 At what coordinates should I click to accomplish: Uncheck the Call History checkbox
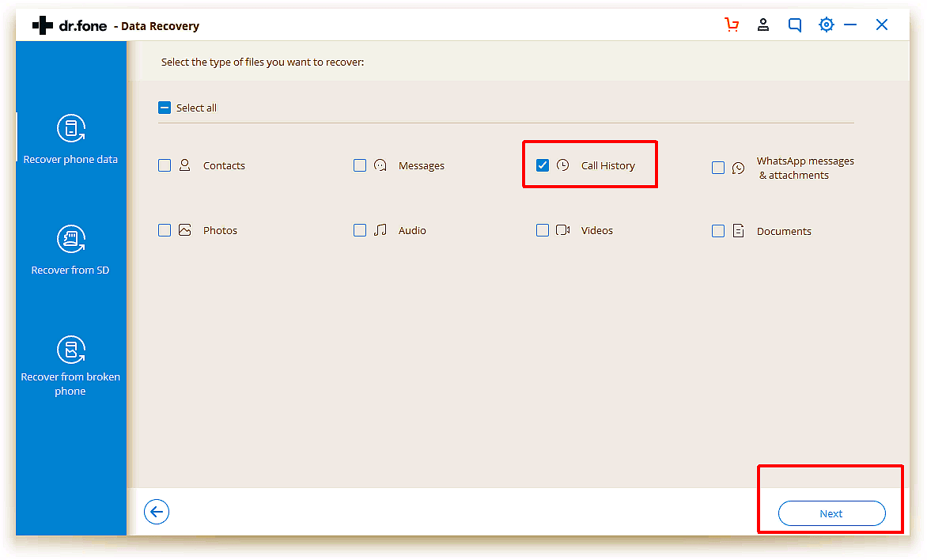(543, 165)
